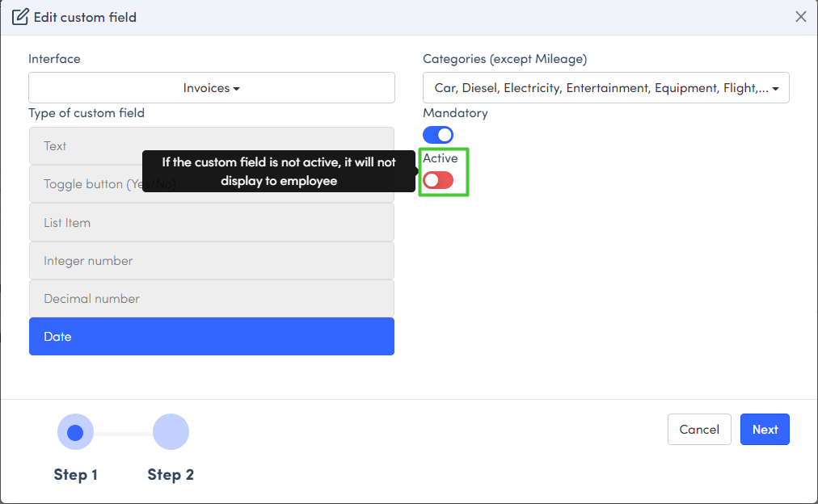
Task: Select the Text custom field type
Action: [x=211, y=146]
